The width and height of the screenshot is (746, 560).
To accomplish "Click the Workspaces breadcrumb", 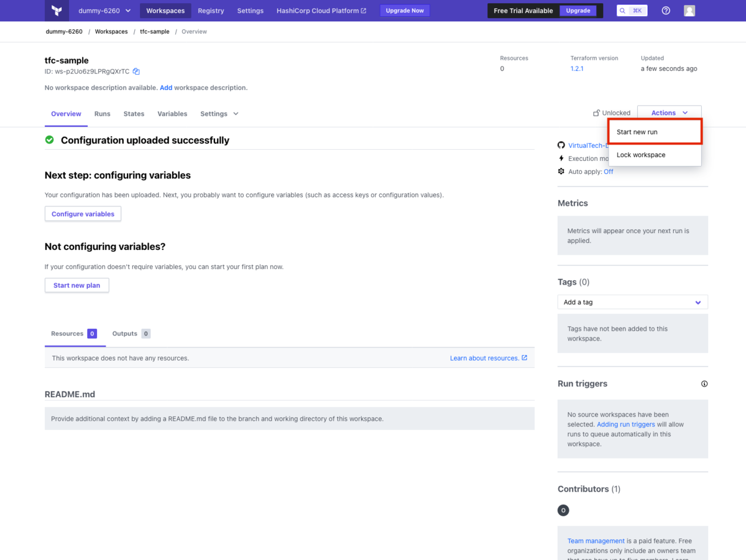I will [x=111, y=32].
